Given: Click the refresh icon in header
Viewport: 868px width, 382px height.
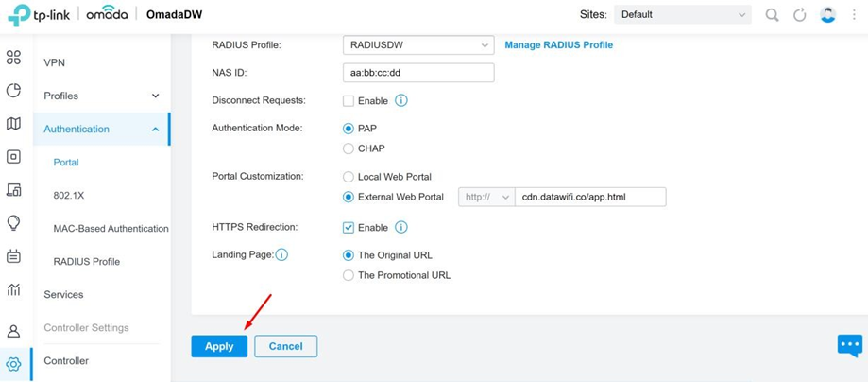Looking at the screenshot, I should pyautogui.click(x=799, y=15).
